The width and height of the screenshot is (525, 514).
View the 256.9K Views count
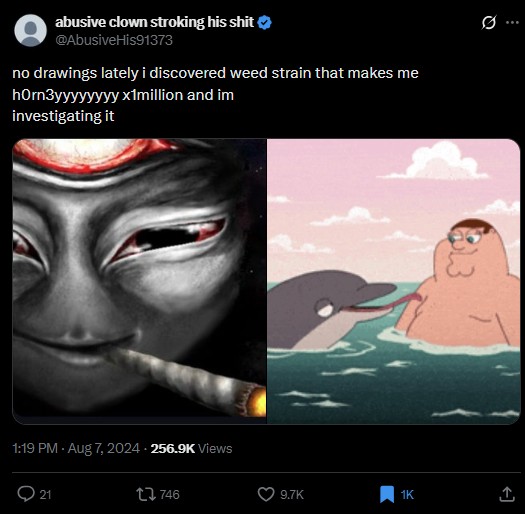[191, 448]
